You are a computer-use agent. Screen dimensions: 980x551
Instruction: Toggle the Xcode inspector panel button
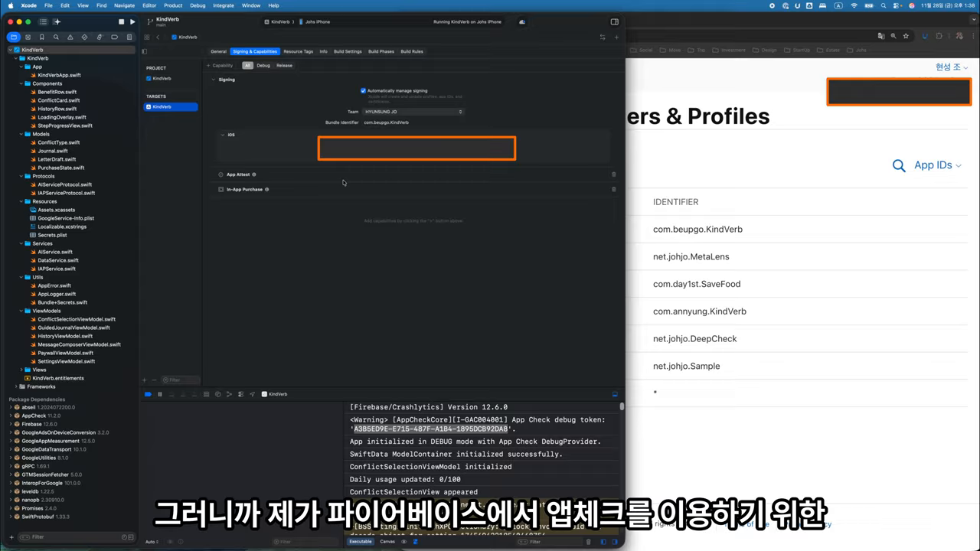[x=614, y=21]
